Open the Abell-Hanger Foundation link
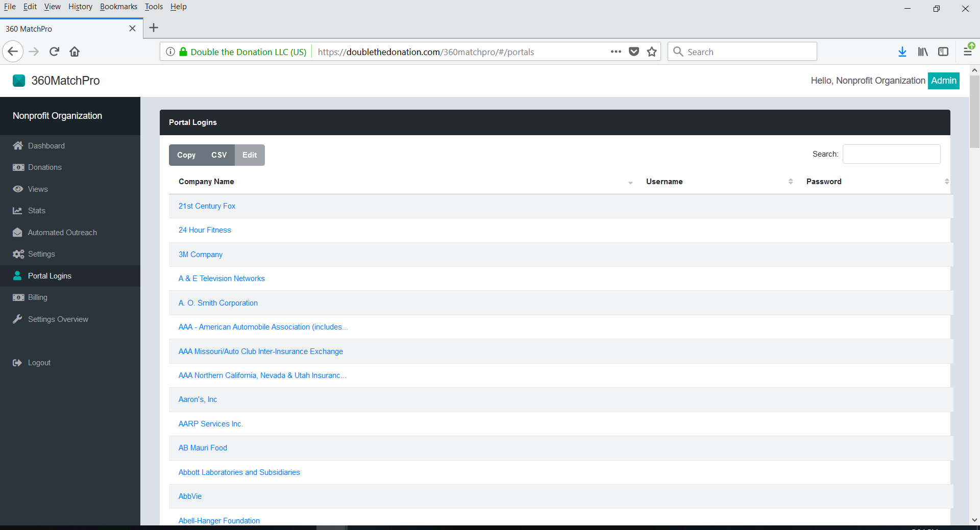This screenshot has height=530, width=980. pyautogui.click(x=219, y=521)
